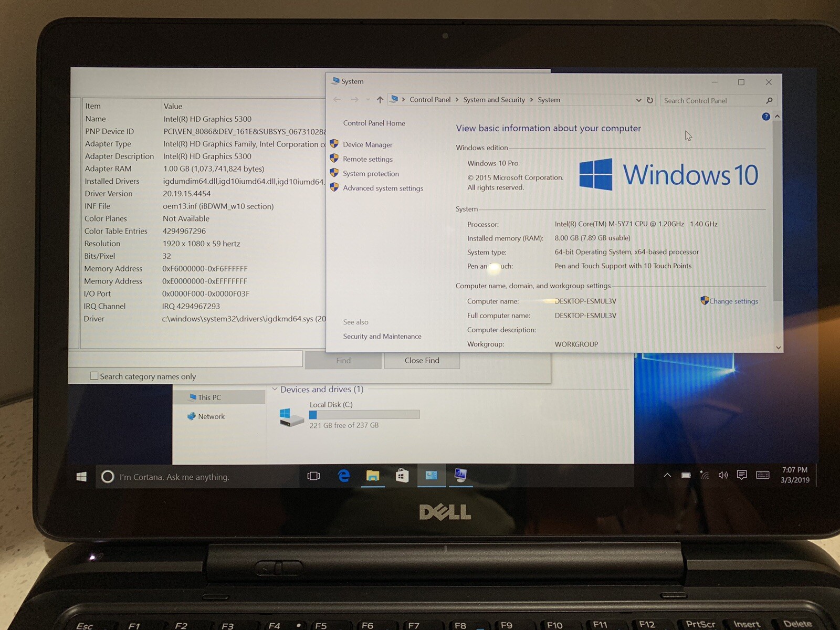
Task: Select the Driver Version row
Action: 204,194
